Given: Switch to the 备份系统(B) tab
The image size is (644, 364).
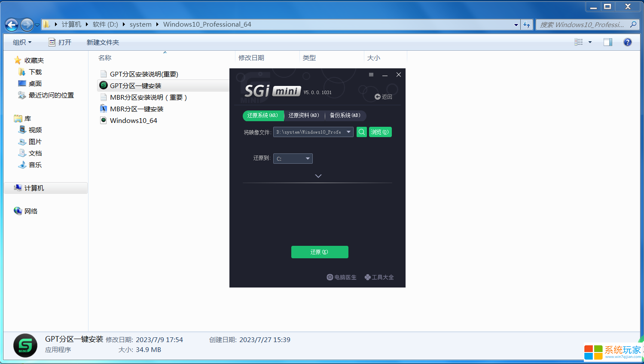Looking at the screenshot, I should [345, 116].
